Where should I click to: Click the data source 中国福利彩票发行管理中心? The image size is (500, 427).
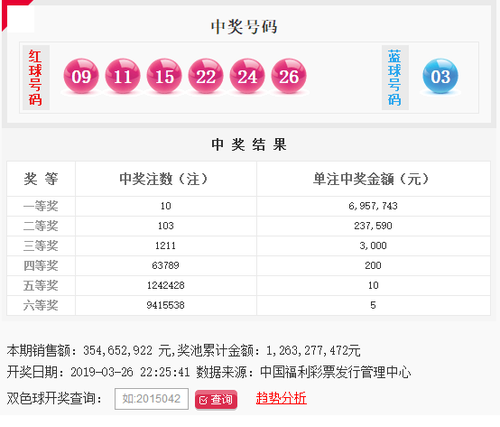pos(335,372)
